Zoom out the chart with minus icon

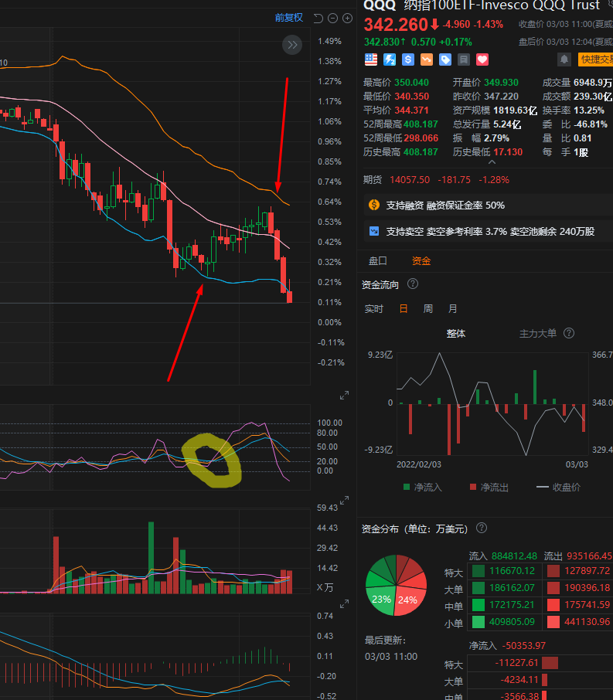coord(333,19)
